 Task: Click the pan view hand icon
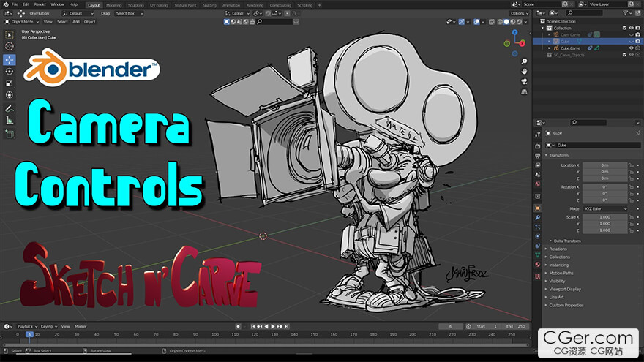pyautogui.click(x=524, y=72)
